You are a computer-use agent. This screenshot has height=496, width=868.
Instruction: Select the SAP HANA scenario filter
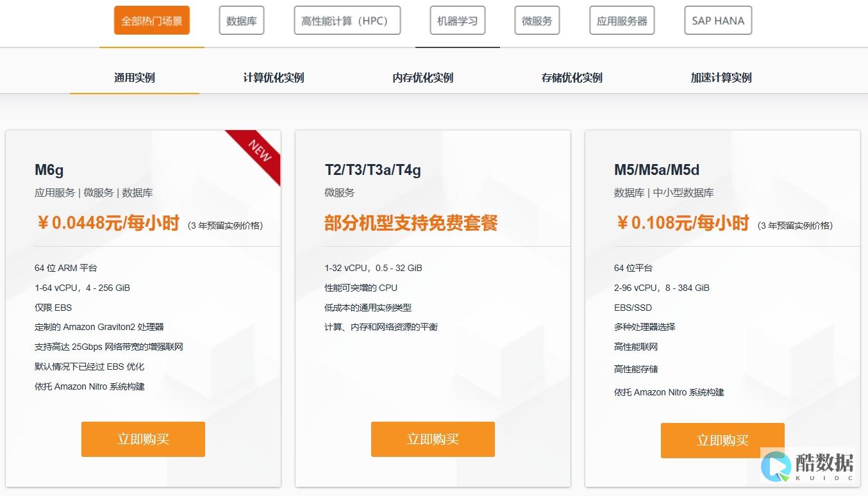[717, 21]
